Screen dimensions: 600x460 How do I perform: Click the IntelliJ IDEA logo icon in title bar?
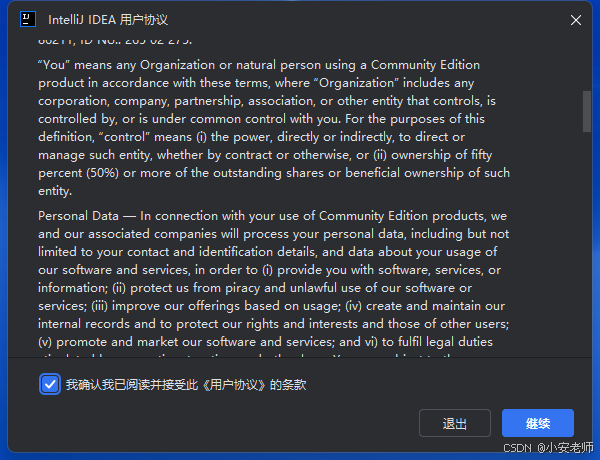[28, 19]
